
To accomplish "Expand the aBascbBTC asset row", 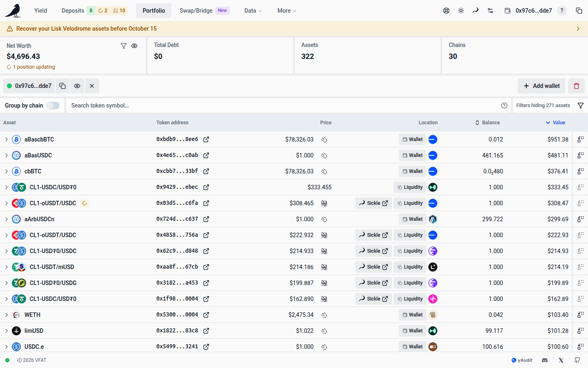I will coord(7,139).
